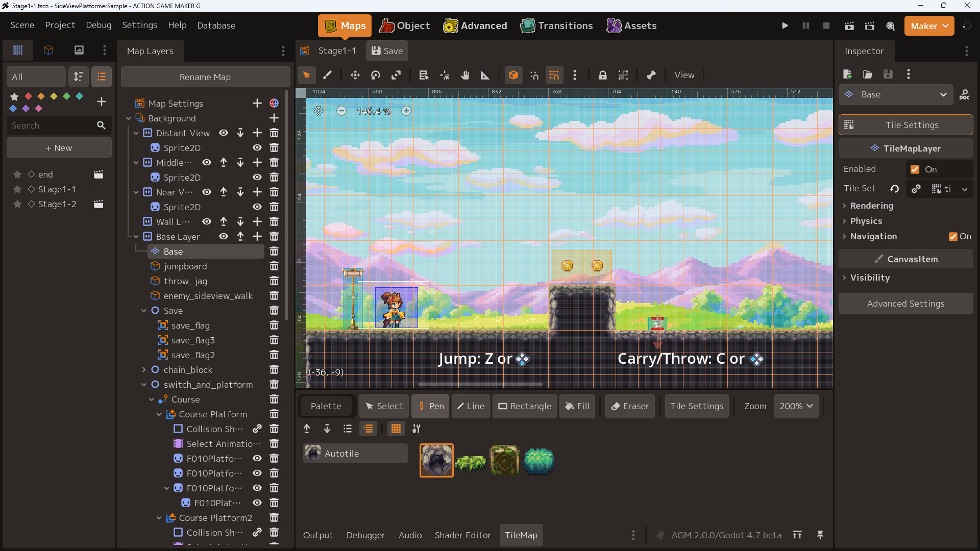
Task: Choose the move mode tool in viewport toolbar
Action: click(355, 75)
